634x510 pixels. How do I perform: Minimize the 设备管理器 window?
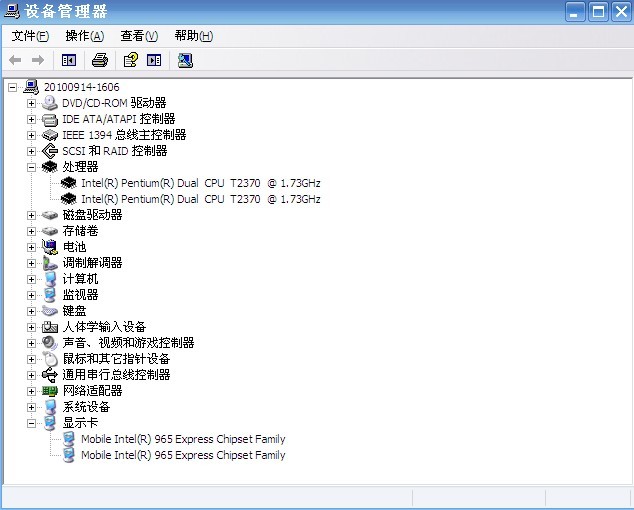pos(575,11)
